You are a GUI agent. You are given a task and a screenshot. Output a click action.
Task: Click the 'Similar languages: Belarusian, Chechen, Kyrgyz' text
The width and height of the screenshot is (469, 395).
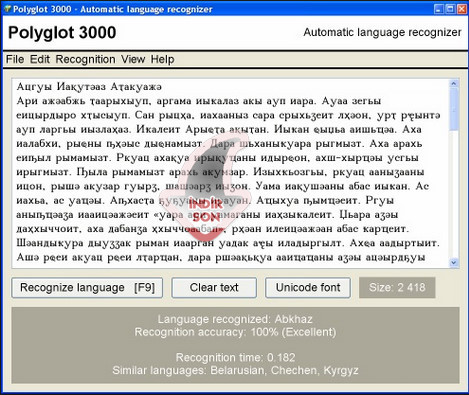coord(235,370)
